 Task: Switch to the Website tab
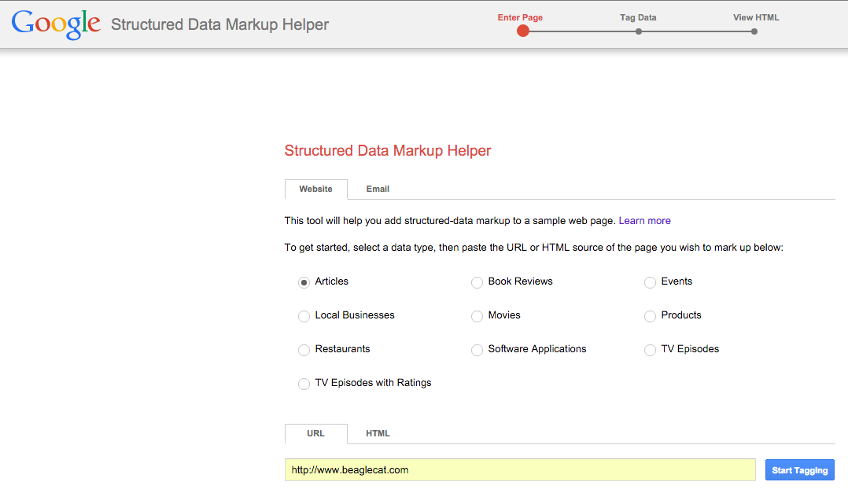click(316, 189)
